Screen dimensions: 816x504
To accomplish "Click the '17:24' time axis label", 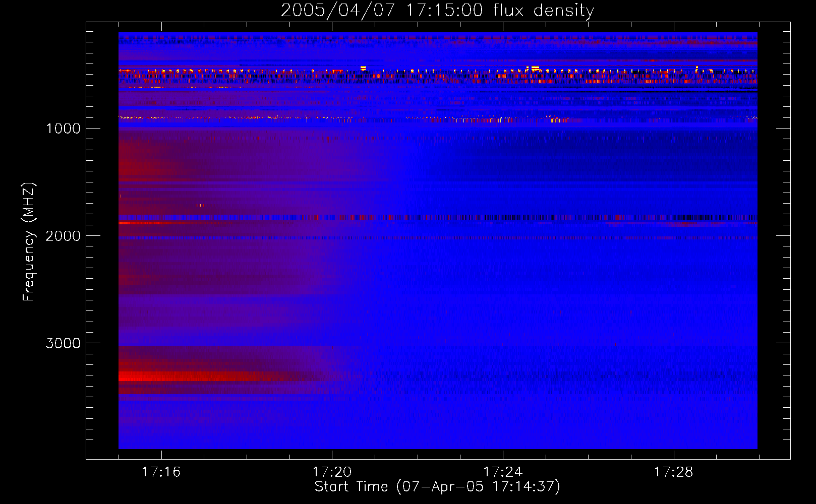I will 503,472.
